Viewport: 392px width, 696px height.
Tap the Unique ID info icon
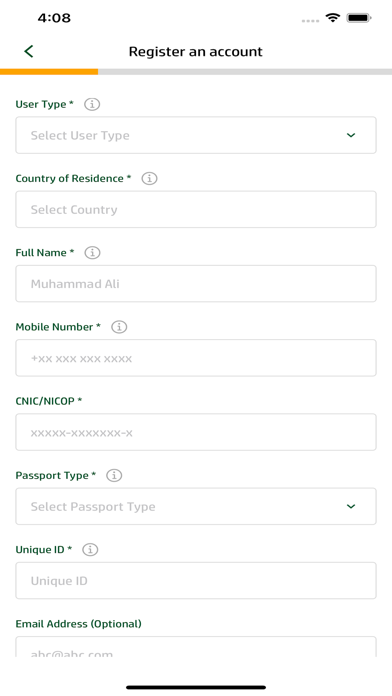pos(90,550)
